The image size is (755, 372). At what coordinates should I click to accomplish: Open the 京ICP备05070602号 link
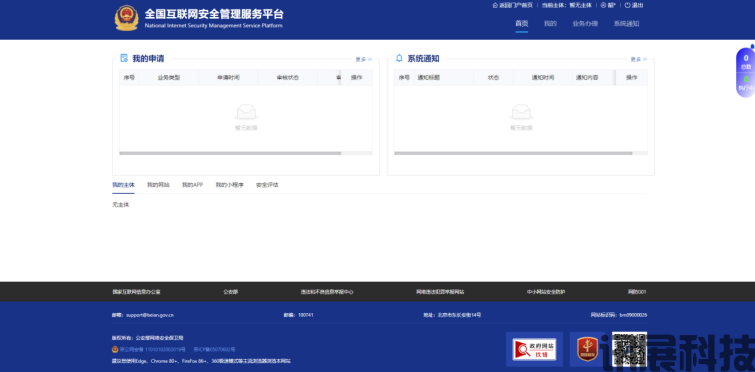pos(214,349)
